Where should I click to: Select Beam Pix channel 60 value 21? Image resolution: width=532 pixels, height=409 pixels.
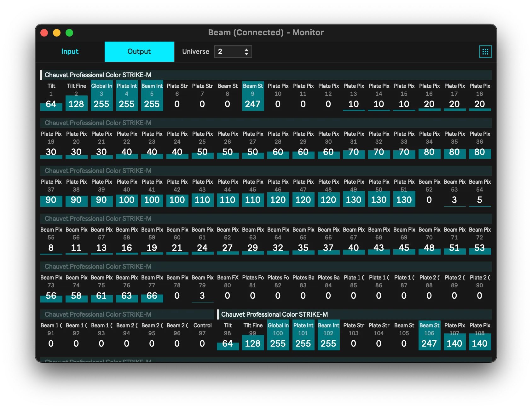tap(177, 240)
